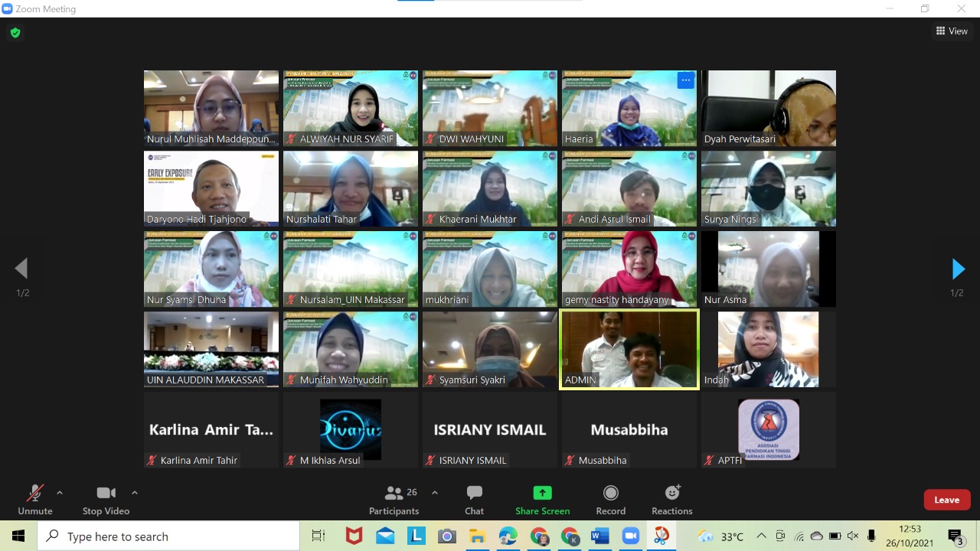Expand the arrow next to Participants
This screenshot has height=551, width=980.
[435, 493]
